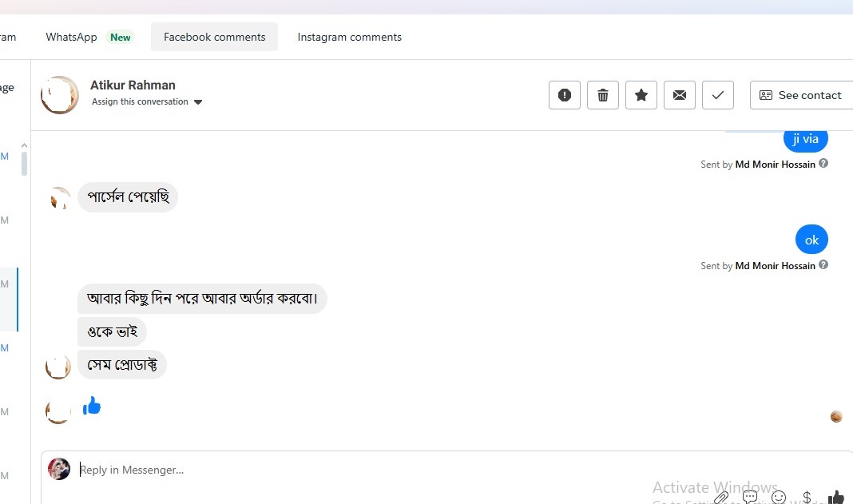The width and height of the screenshot is (853, 504).
Task: Toggle the star to follow up this conversation
Action: click(x=641, y=95)
